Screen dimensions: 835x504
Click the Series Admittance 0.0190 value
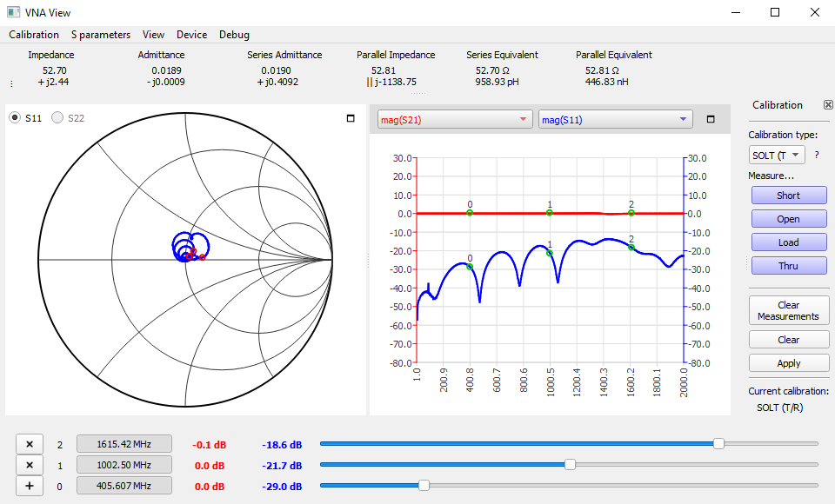pos(276,70)
